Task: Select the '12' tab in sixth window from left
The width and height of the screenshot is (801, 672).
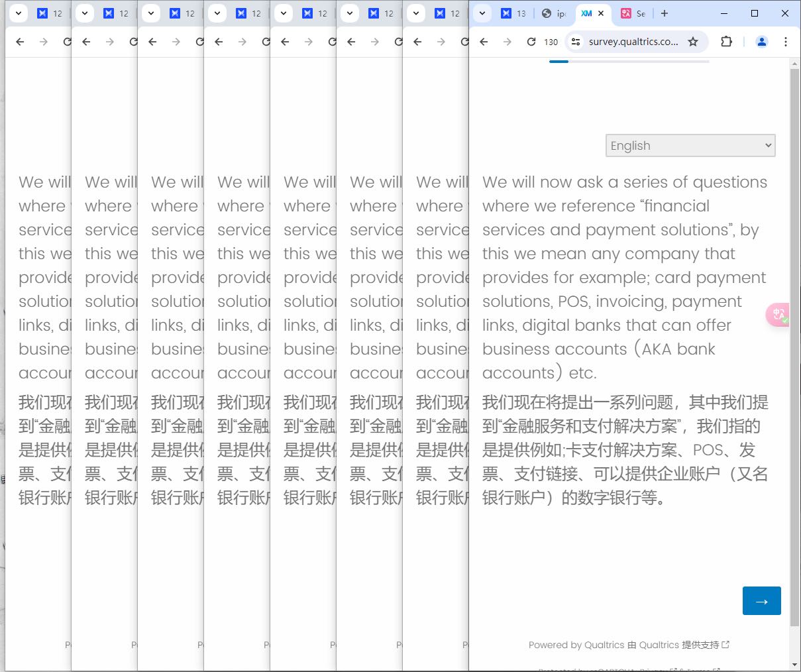Action: (382, 13)
